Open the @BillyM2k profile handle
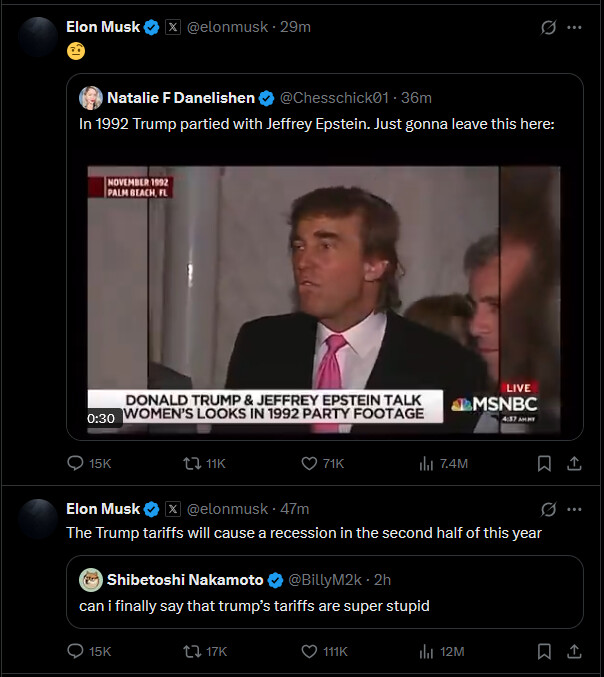This screenshot has height=677, width=604. point(325,580)
